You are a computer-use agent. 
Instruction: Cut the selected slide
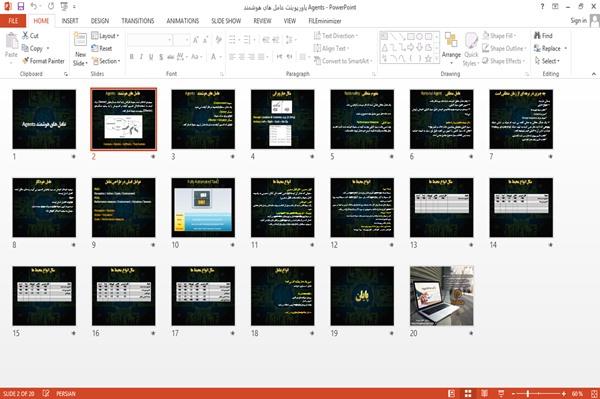click(30, 36)
